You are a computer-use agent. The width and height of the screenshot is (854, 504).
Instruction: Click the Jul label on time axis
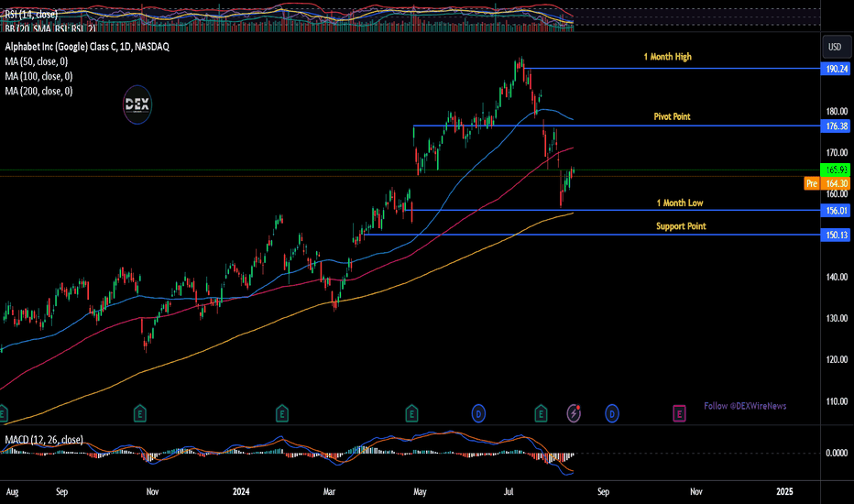tap(509, 491)
